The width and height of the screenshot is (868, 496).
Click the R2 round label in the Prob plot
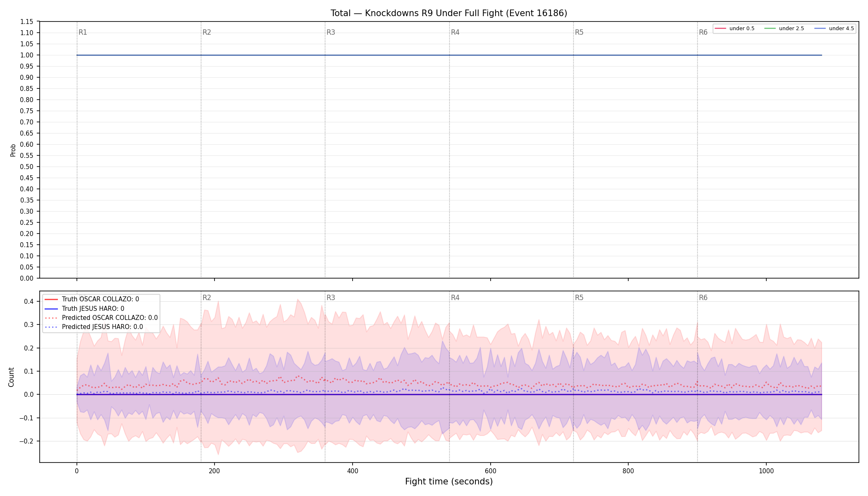pos(207,32)
